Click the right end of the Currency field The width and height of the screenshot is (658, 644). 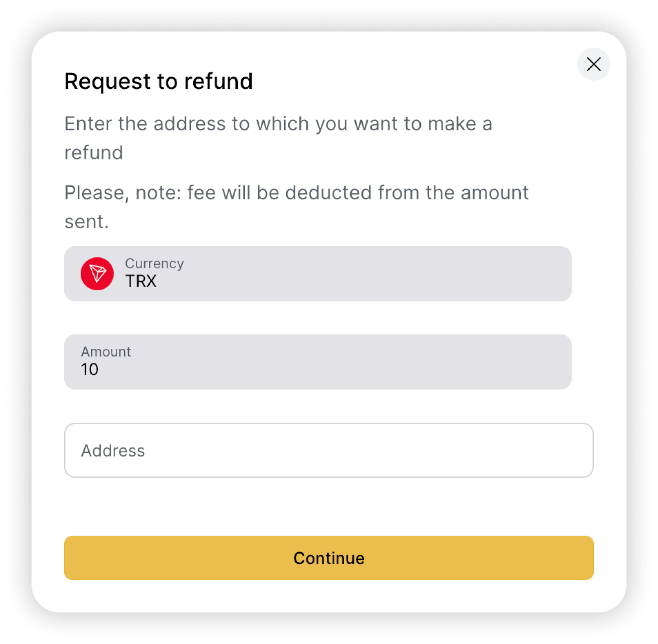pyautogui.click(x=551, y=274)
